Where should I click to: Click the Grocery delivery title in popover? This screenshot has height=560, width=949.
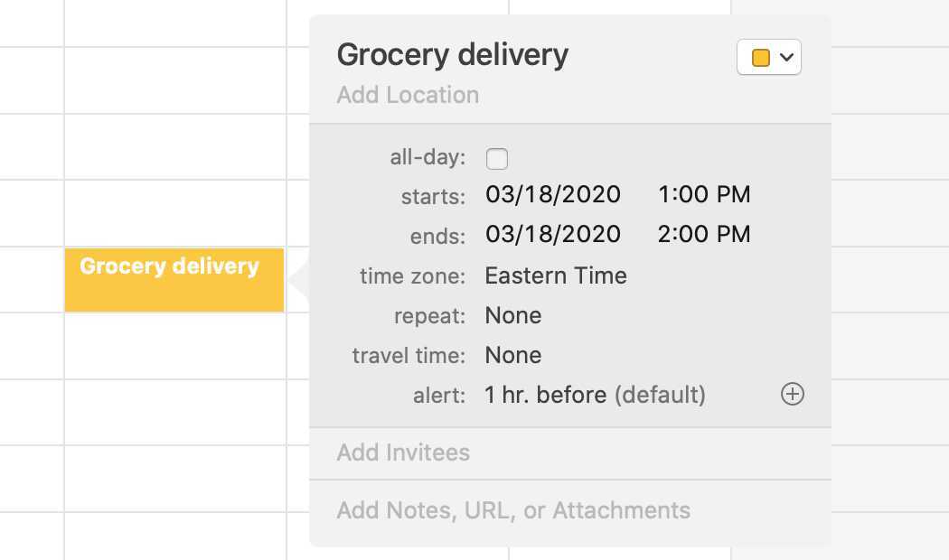coord(452,55)
